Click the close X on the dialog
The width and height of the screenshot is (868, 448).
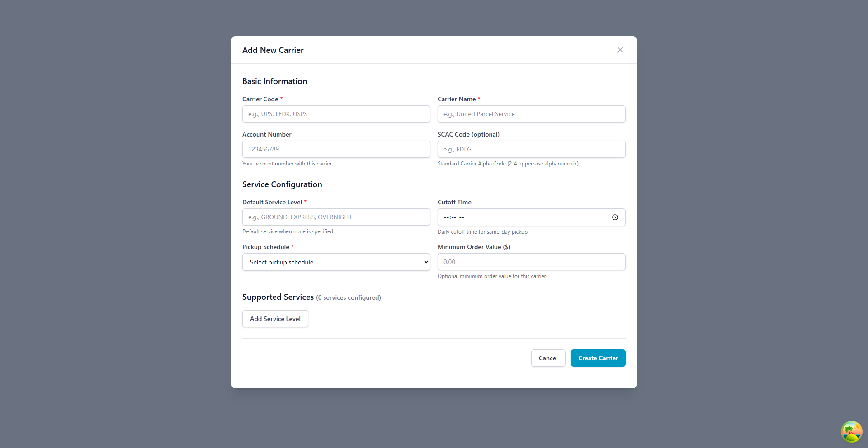point(620,50)
